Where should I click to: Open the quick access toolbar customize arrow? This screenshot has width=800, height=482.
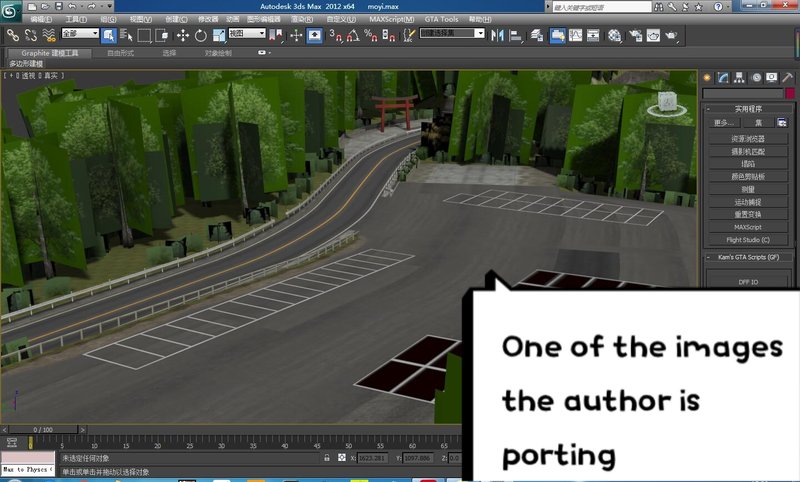[x=109, y=7]
